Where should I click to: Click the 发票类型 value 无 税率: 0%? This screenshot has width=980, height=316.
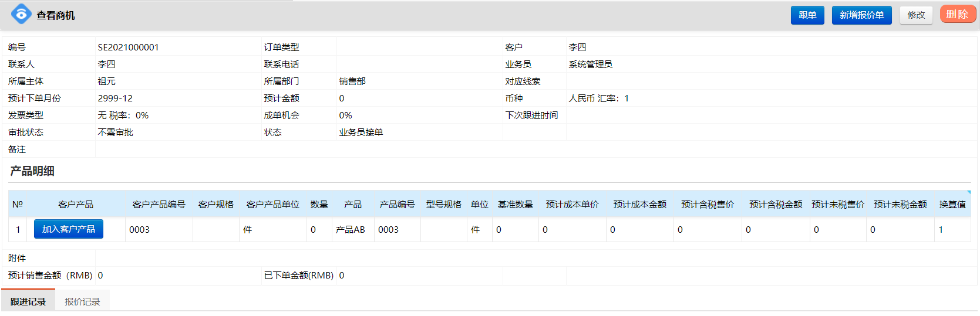click(123, 115)
